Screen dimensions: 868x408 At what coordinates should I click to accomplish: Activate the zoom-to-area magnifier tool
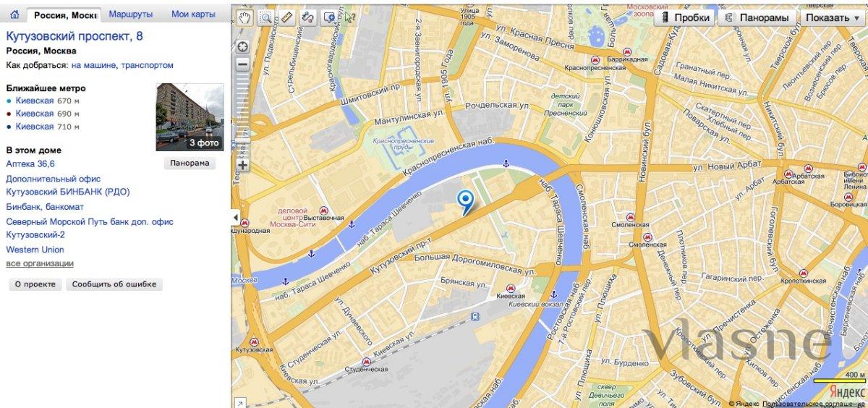click(x=265, y=17)
